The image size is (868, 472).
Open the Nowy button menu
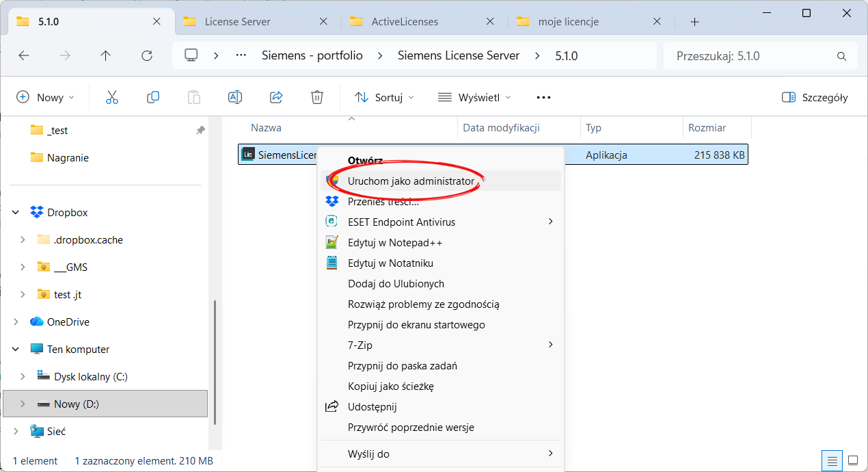pyautogui.click(x=45, y=97)
